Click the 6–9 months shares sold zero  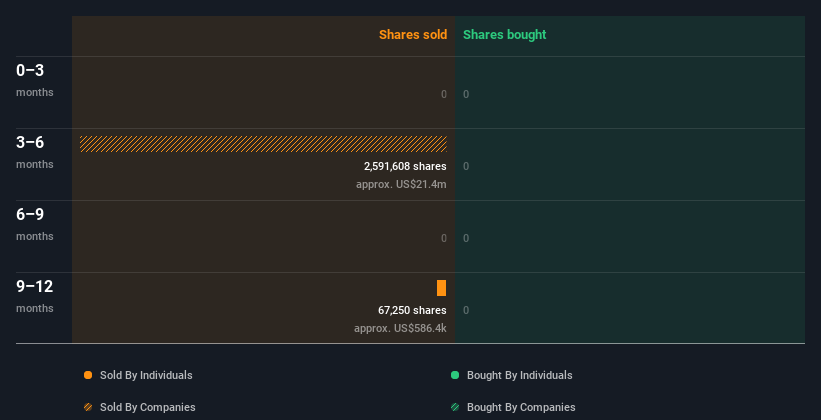(x=444, y=238)
